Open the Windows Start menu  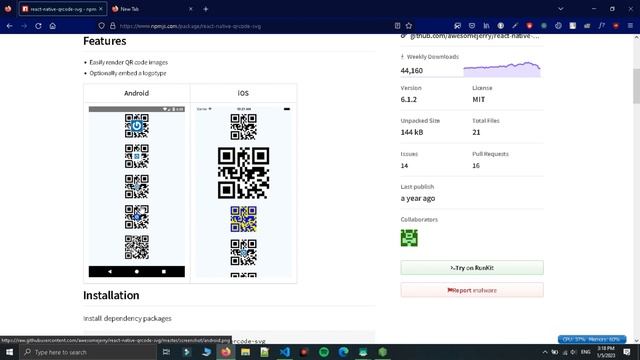tap(9, 352)
